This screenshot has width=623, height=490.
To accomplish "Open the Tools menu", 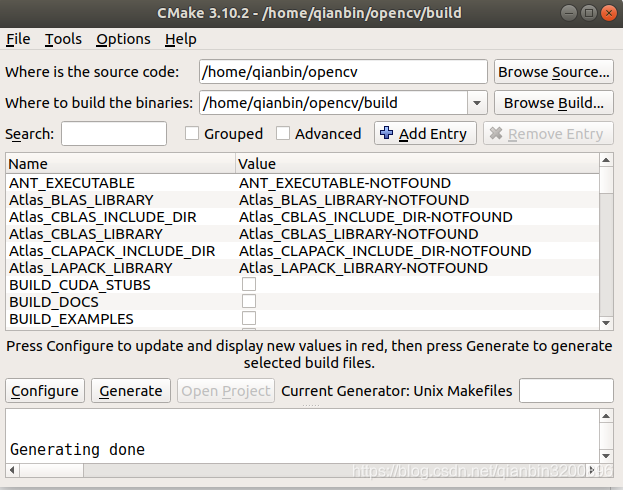I will [x=63, y=39].
